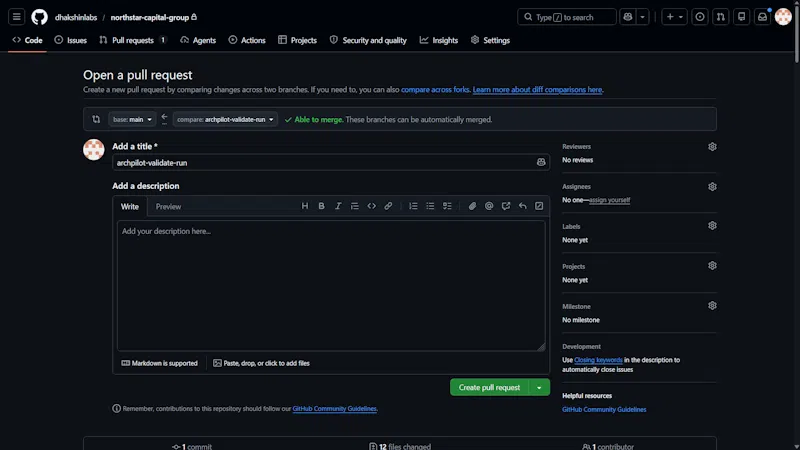The width and height of the screenshot is (800, 450).
Task: Open the Milestone gear settings
Action: click(x=712, y=306)
